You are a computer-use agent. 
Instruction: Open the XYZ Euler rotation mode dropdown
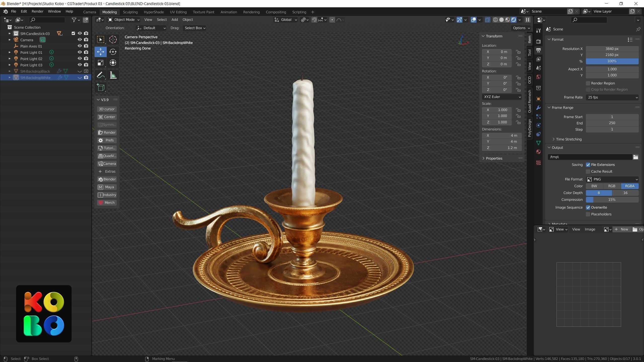click(502, 97)
